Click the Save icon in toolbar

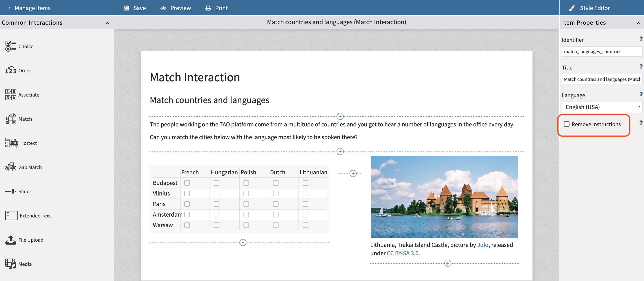pyautogui.click(x=127, y=8)
